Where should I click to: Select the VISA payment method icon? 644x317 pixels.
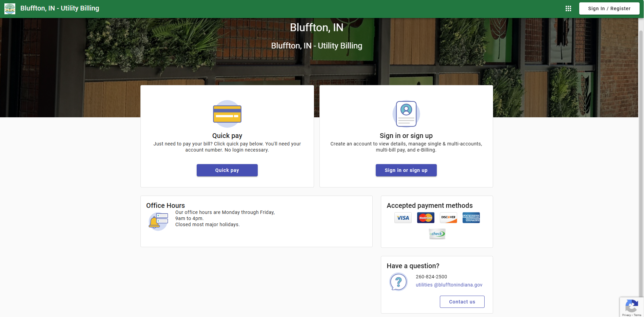403,218
